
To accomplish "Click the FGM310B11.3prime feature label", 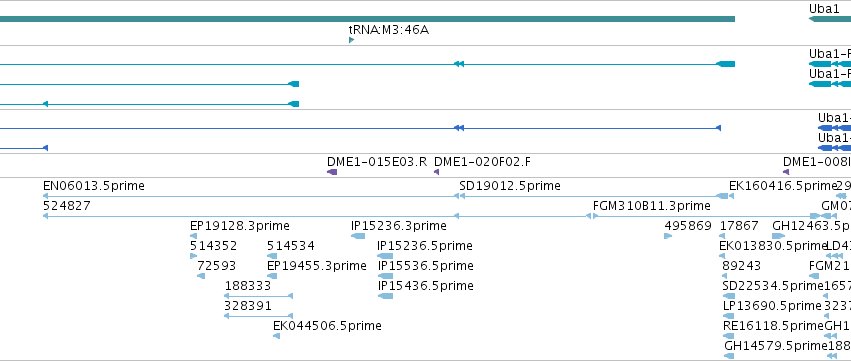I will 652,206.
